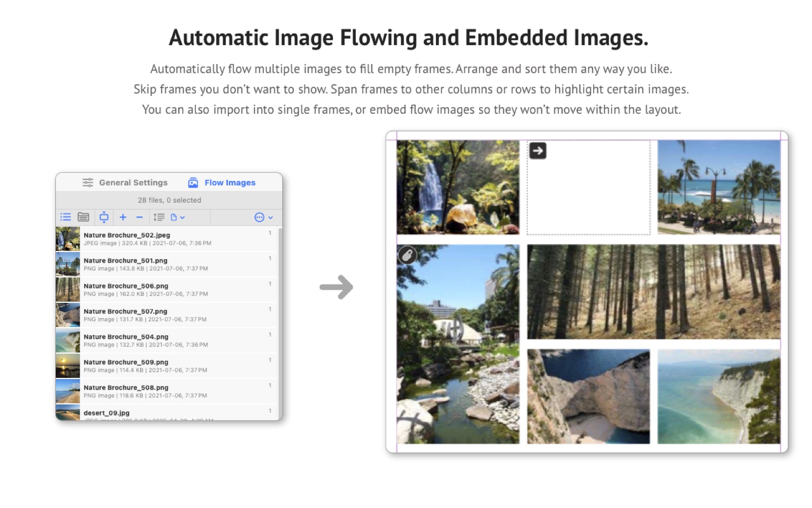Click the palm beach photo in layout
812x508 pixels.
[719, 187]
